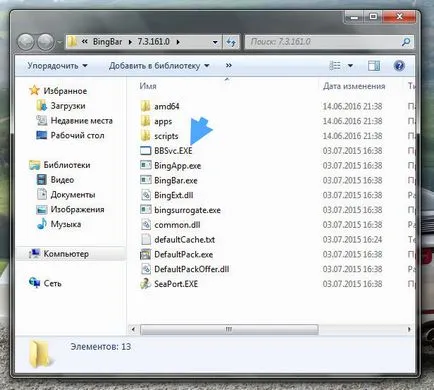
Task: Select the file name SeaPort.EXE
Action: (x=176, y=284)
